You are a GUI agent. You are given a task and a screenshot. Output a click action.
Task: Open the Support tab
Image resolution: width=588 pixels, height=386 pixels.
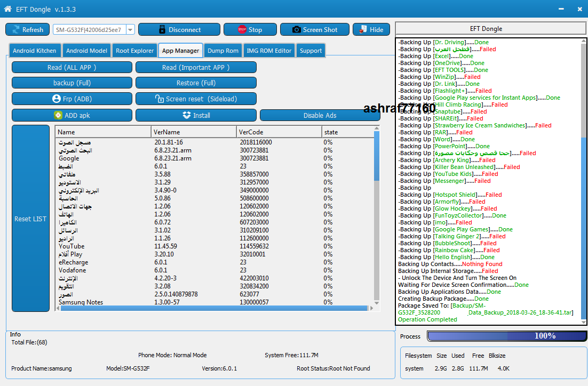click(311, 51)
